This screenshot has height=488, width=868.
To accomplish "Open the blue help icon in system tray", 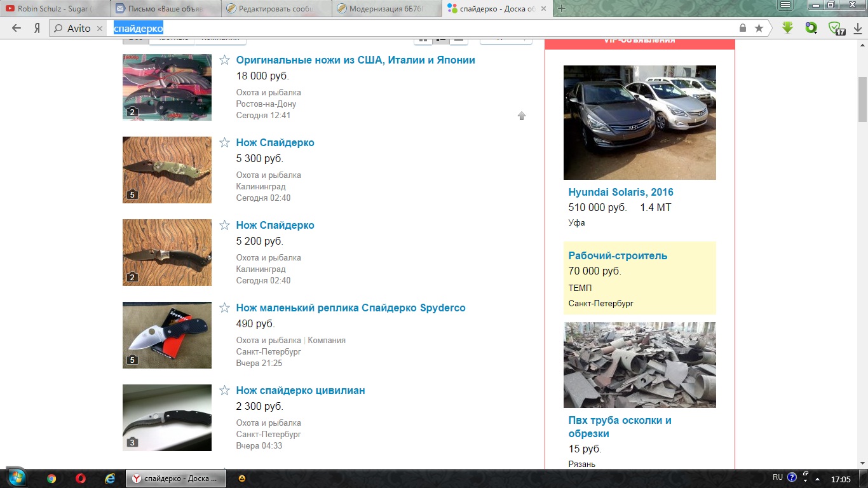I will point(792,477).
